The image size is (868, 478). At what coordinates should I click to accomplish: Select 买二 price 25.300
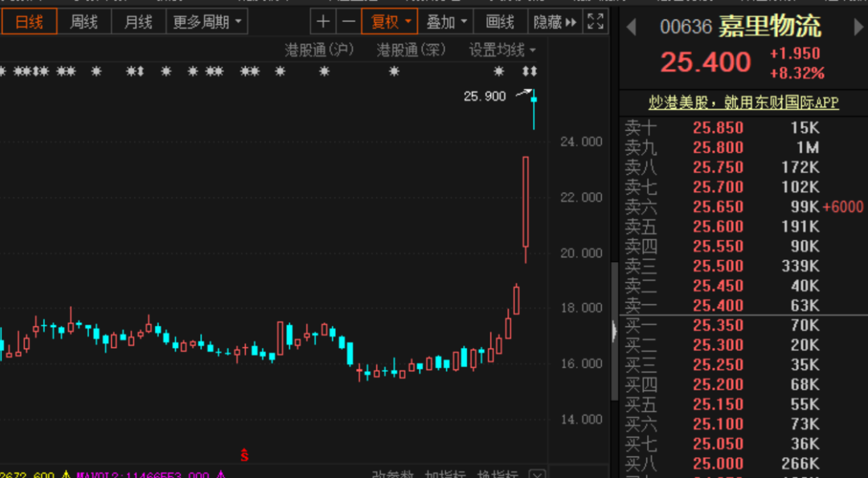(718, 345)
